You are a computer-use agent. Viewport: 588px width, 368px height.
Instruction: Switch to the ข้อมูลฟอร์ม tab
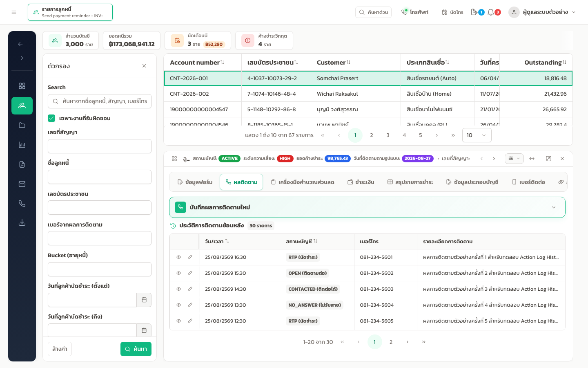pyautogui.click(x=195, y=182)
